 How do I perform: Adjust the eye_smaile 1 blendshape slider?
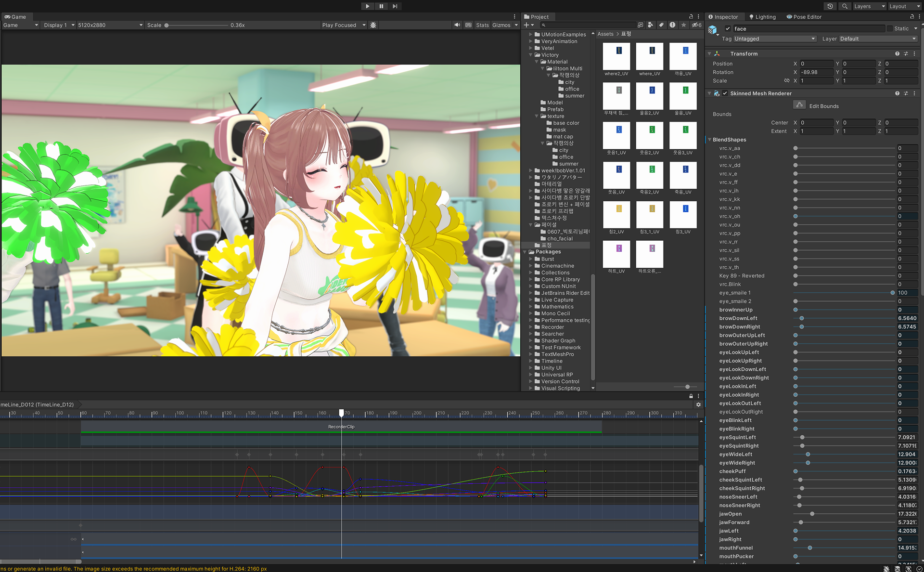844,293
